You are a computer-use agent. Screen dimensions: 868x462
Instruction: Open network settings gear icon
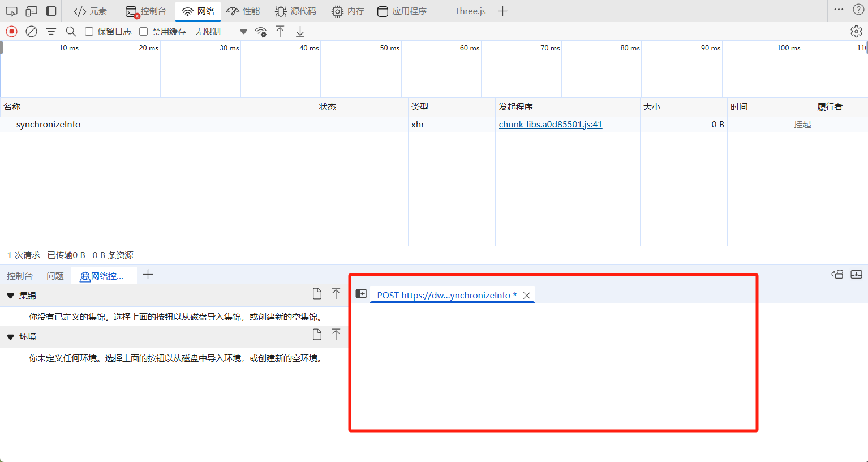[856, 32]
